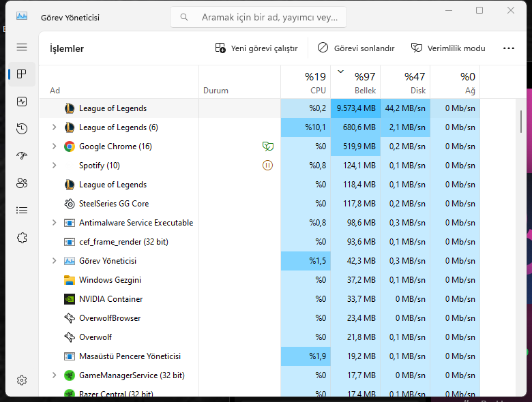Sort by the Disk column header
Image resolution: width=532 pixels, height=402 pixels.
tap(405, 82)
